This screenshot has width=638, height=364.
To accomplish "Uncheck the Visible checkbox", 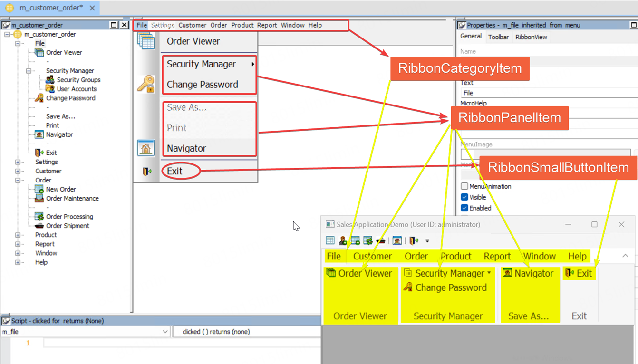I will 464,197.
